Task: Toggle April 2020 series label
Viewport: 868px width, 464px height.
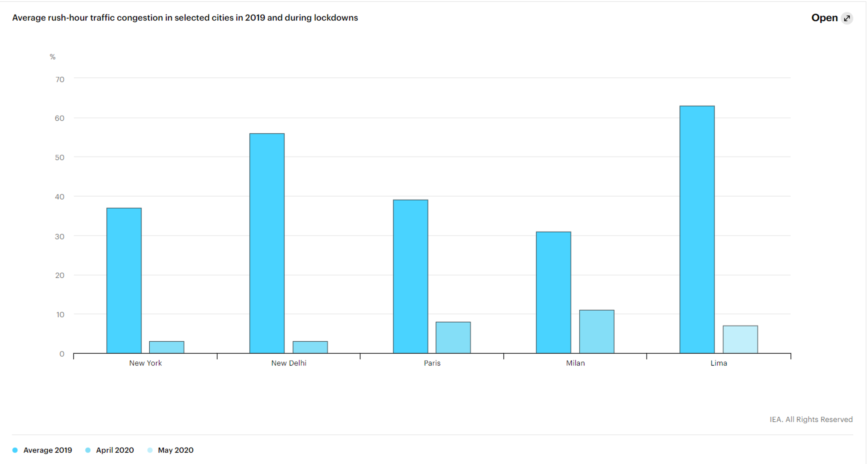Action: [115, 450]
